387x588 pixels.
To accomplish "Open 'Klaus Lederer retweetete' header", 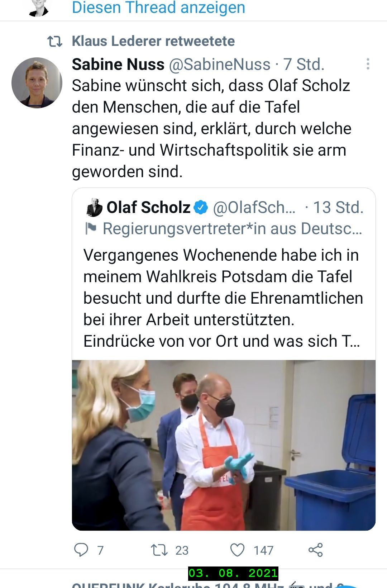I will [x=153, y=41].
